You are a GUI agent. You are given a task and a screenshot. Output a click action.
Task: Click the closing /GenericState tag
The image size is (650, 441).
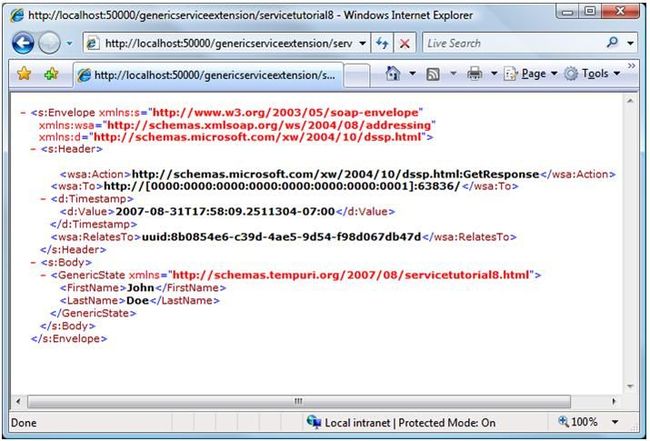click(x=93, y=313)
